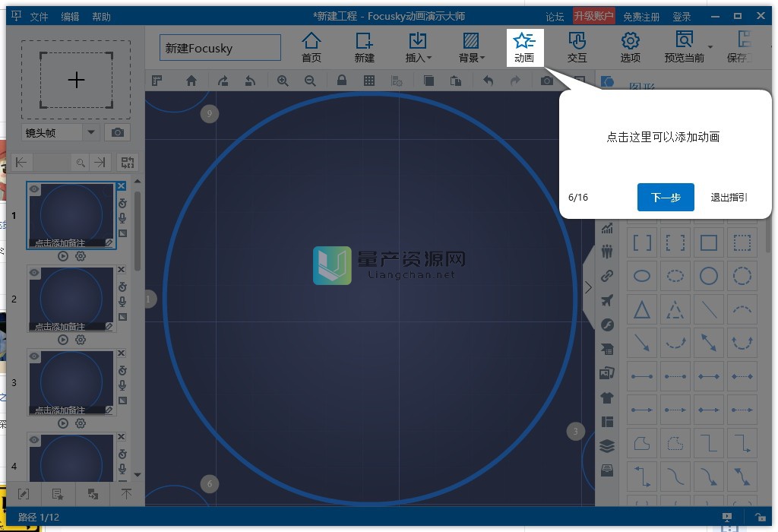Image resolution: width=778 pixels, height=532 pixels.
Task: Expand the 背景 background dropdown
Action: (482, 58)
